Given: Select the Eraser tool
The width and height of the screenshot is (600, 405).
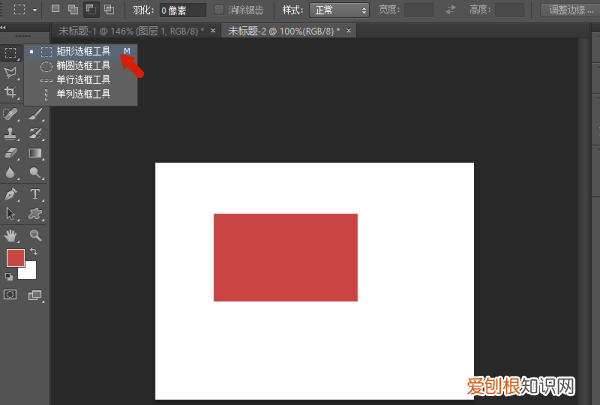Looking at the screenshot, I should 11,153.
